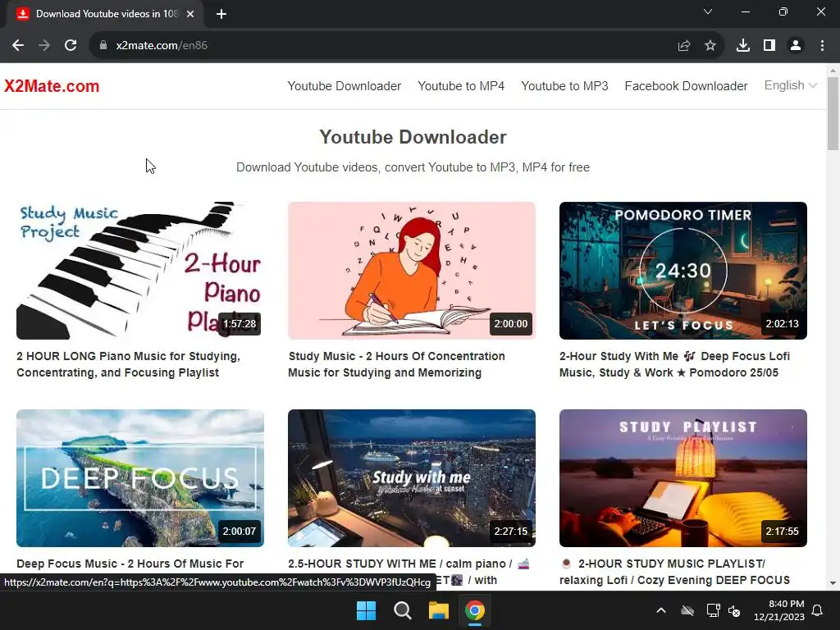Click title 2-HOUR STUDY MUSIC PLAYLIST relaxing Lofi
840x630 pixels.
coord(674,572)
